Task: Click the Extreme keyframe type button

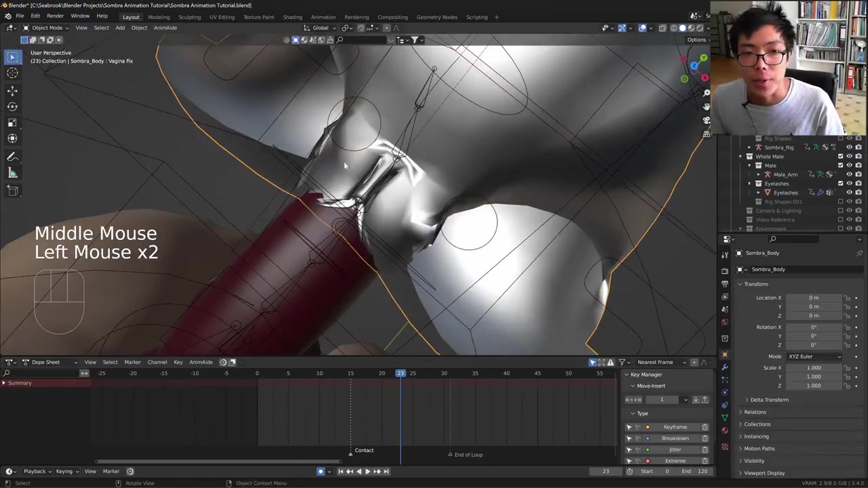Action: point(675,461)
